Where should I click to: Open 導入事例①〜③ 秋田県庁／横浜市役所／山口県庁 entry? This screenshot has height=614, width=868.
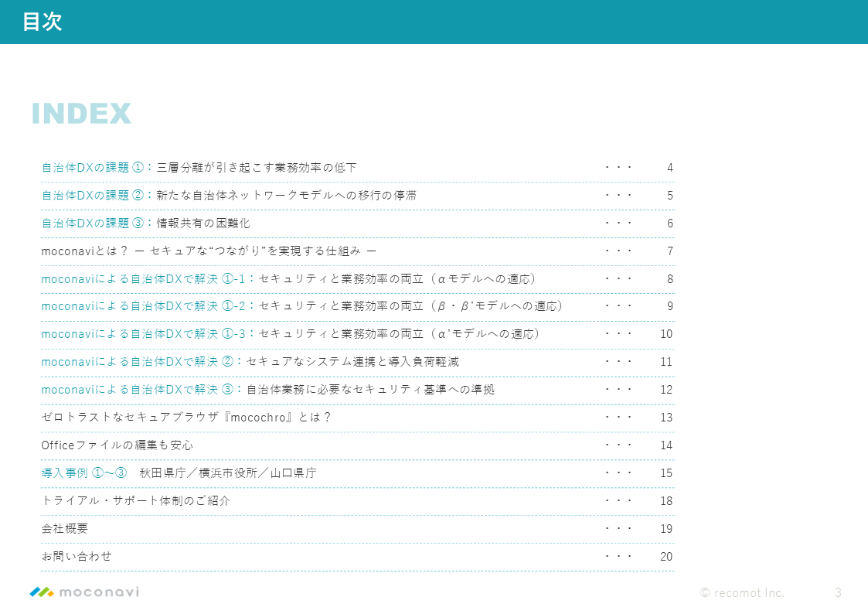coord(179,472)
